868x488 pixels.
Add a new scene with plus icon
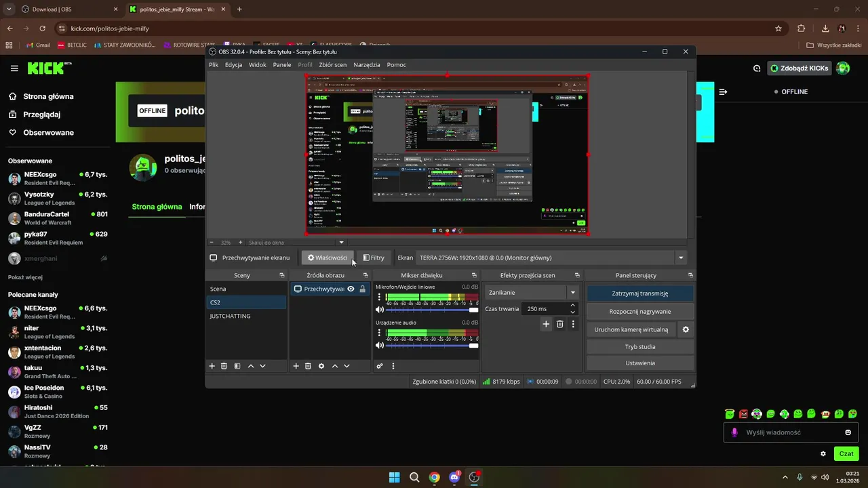point(212,366)
